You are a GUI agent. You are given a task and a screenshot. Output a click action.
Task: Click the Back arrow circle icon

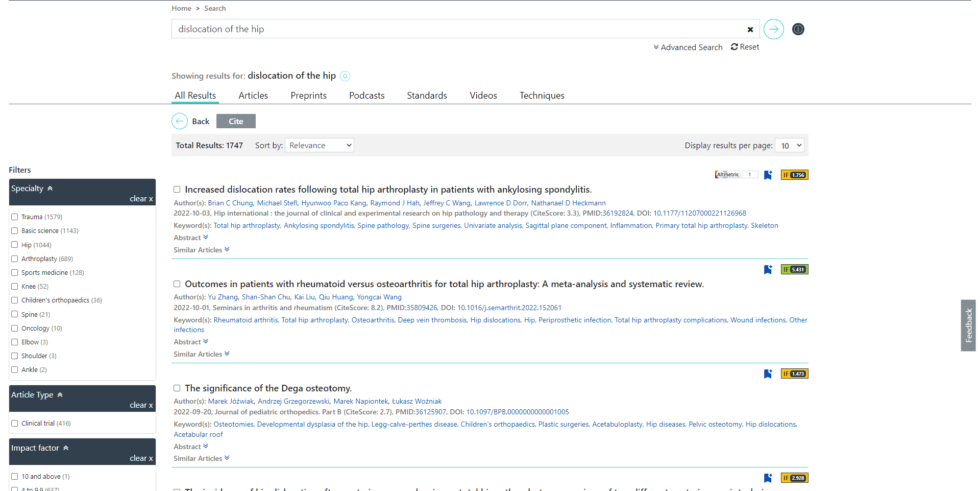(x=180, y=121)
